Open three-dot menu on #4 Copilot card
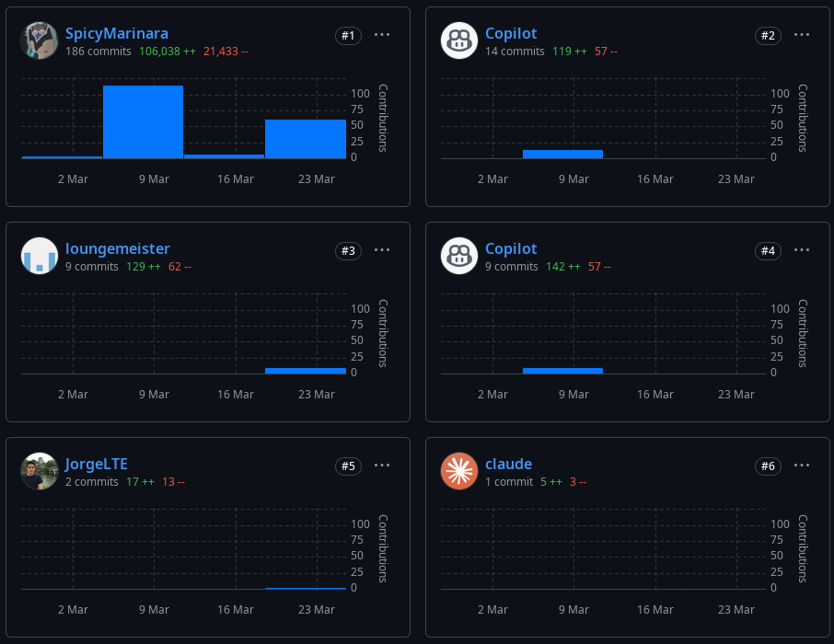The image size is (834, 644). click(802, 250)
